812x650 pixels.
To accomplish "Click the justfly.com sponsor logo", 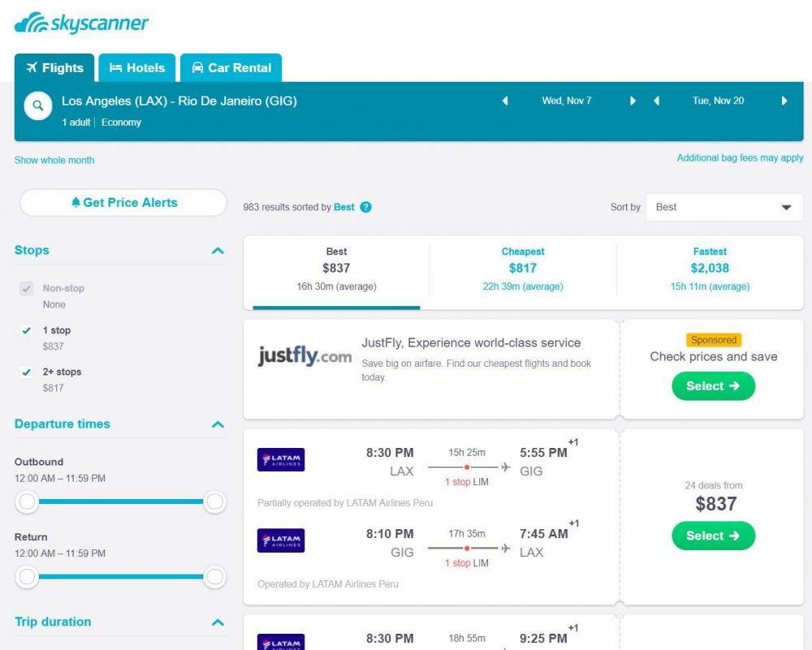I will pos(304,356).
